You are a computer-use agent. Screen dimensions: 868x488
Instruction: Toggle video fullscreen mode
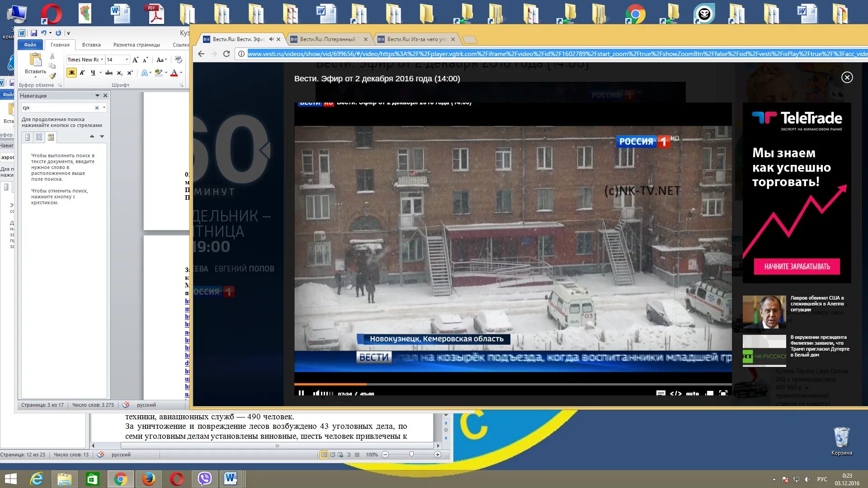(x=723, y=393)
